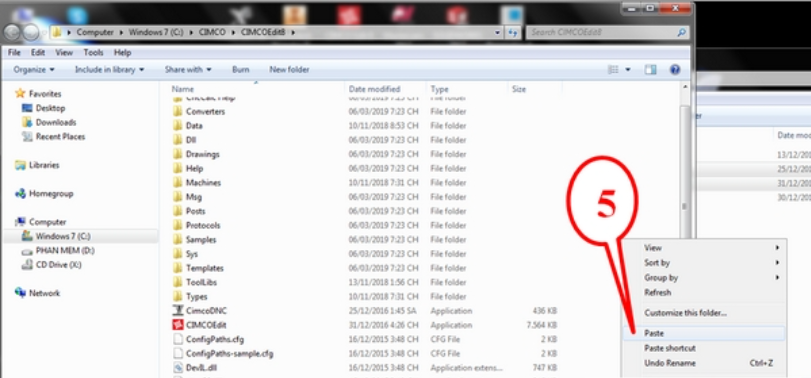Select the CIMCOEdit application icon
This screenshot has height=378, width=811.
[x=177, y=325]
